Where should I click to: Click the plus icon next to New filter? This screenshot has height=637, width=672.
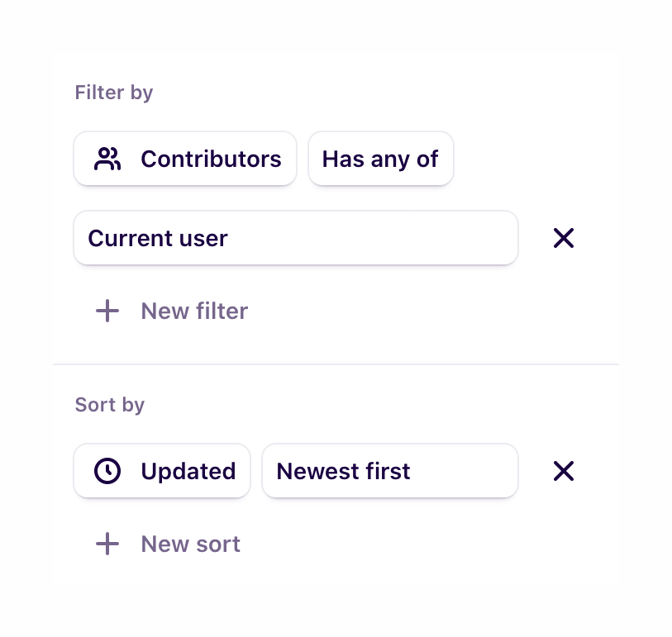pyautogui.click(x=107, y=311)
